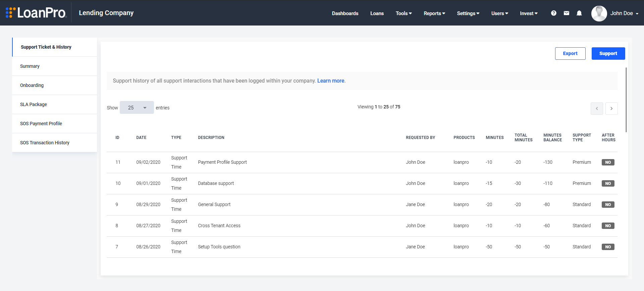Select the Summary tab
Screen dimensions: 644x291
pyautogui.click(x=55, y=66)
